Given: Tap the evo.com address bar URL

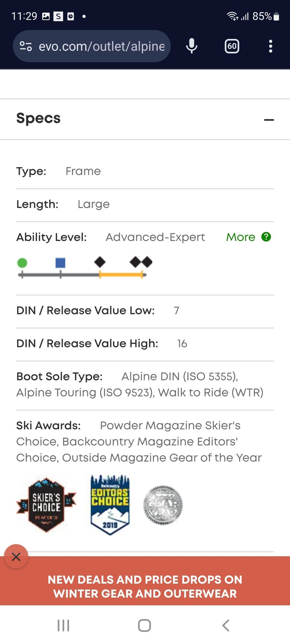Looking at the screenshot, I should [x=101, y=46].
